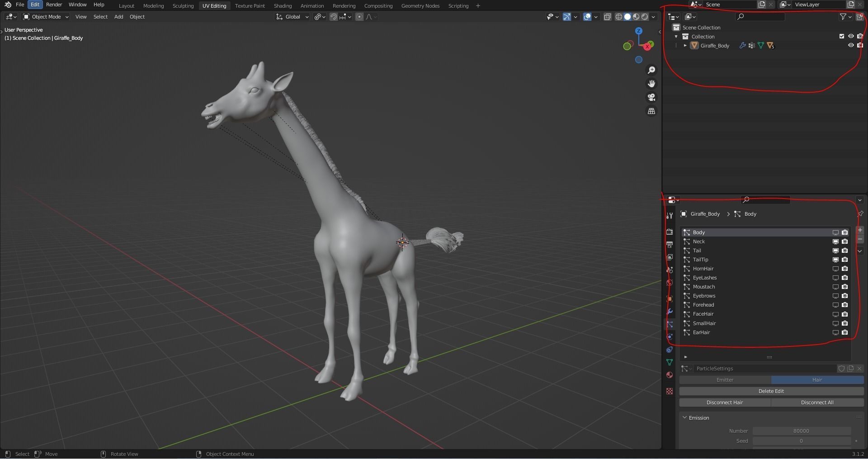Pin the properties context

[x=860, y=214]
